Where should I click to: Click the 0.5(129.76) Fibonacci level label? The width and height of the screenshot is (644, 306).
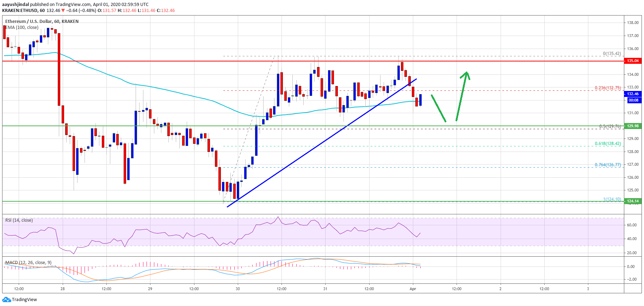point(610,126)
